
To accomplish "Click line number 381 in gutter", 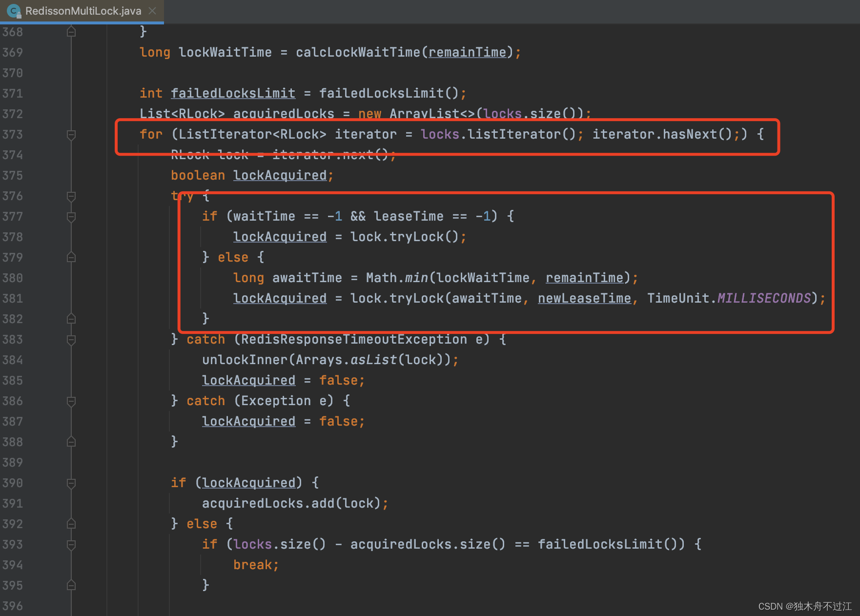I will pos(13,298).
